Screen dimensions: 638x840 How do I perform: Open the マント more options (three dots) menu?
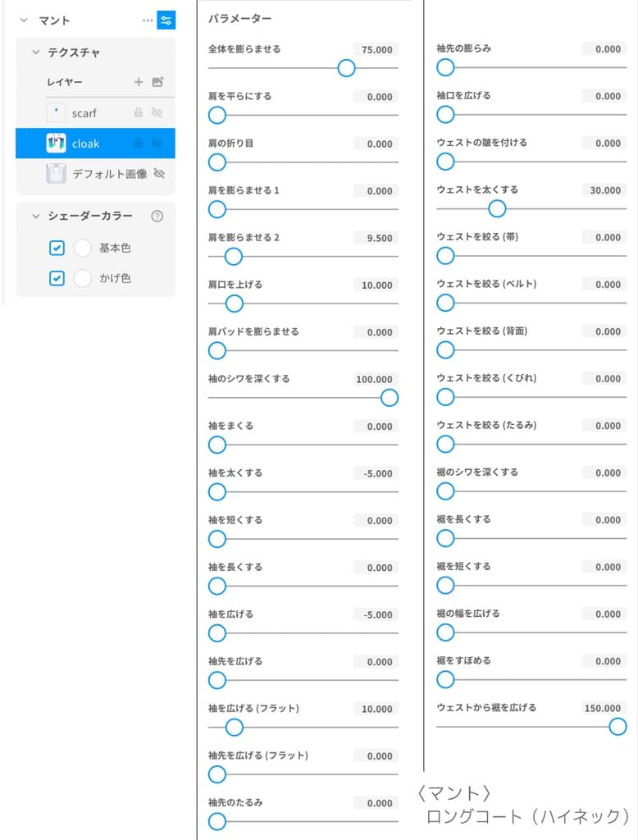[148, 21]
